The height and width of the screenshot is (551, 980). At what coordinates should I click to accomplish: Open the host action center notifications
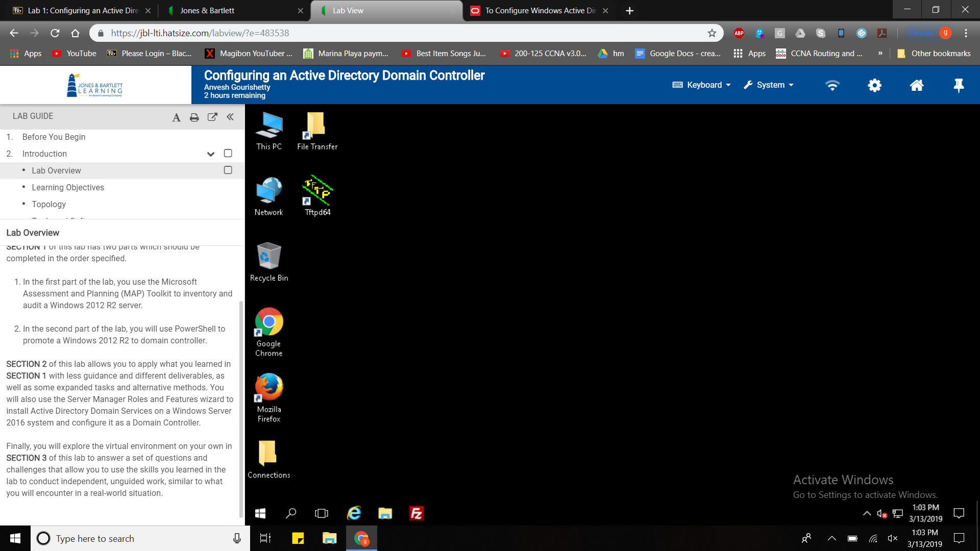pos(959,538)
